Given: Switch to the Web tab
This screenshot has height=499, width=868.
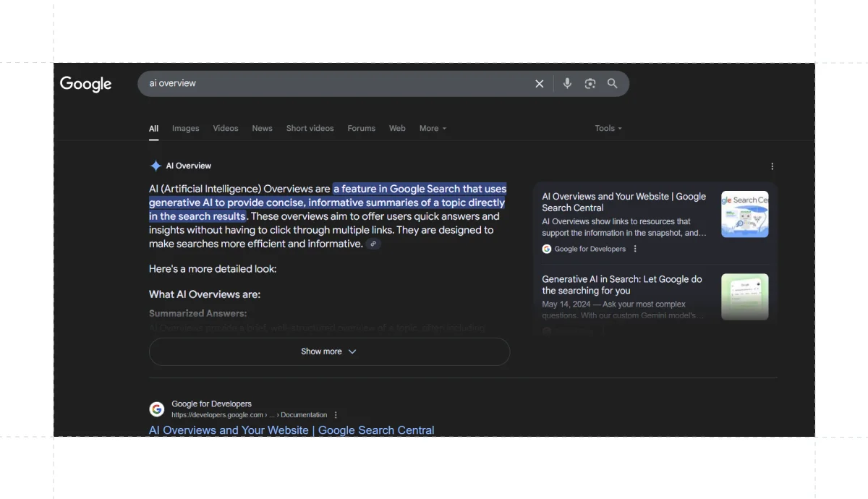Looking at the screenshot, I should click(x=397, y=129).
